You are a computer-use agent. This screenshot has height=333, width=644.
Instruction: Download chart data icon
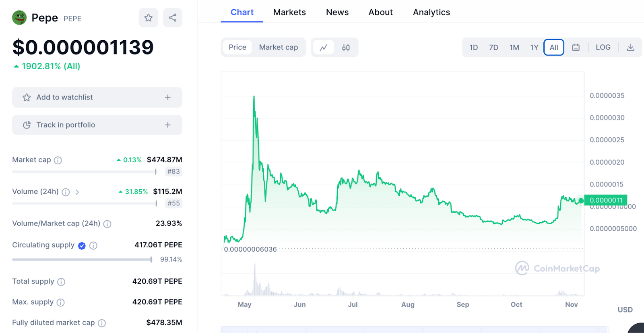[630, 48]
